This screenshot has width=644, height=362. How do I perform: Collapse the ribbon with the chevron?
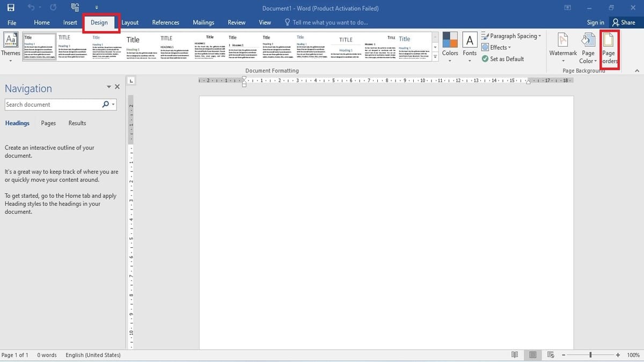click(637, 71)
